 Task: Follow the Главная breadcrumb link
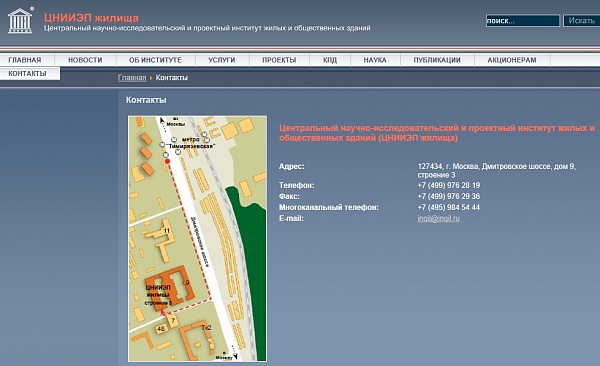click(132, 78)
